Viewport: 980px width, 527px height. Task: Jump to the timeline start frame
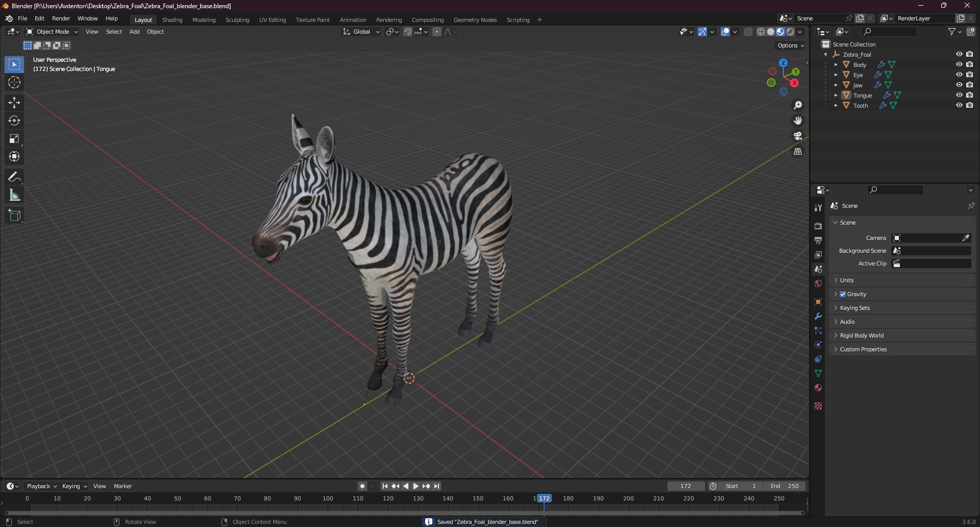385,486
